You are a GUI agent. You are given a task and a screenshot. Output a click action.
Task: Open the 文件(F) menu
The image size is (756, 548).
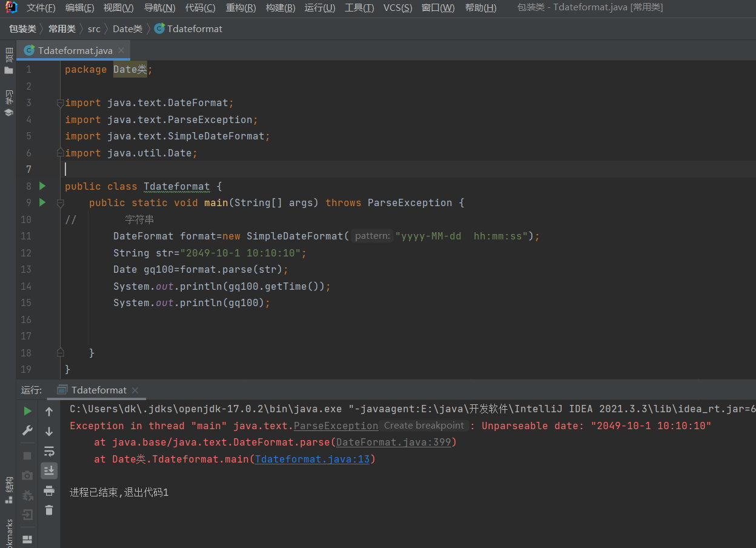(41, 8)
